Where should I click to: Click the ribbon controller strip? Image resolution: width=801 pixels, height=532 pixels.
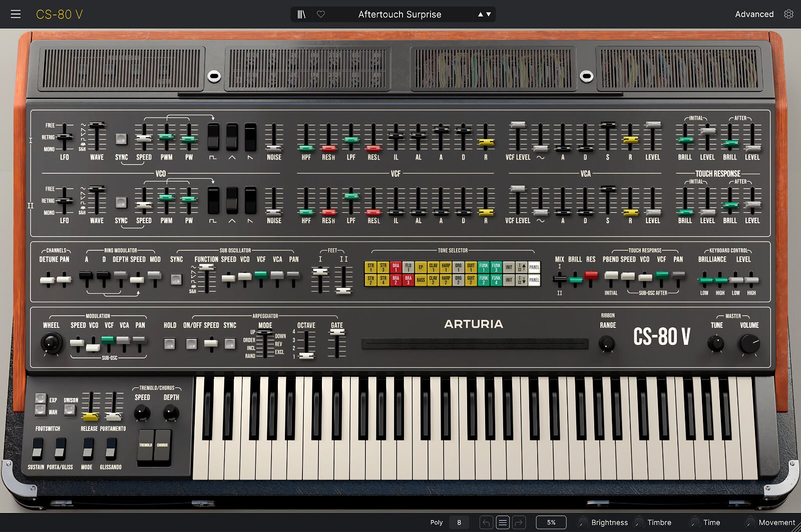click(475, 343)
